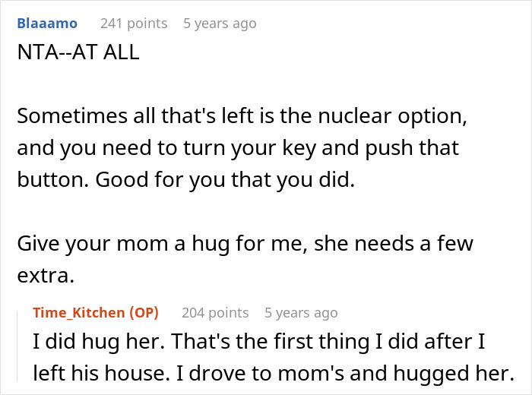Click the "241 points" score

[134, 24]
